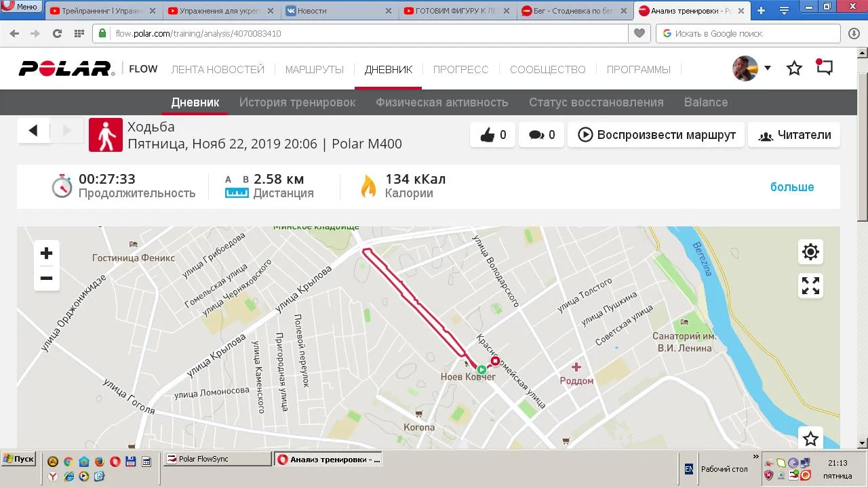Switch the map to fullscreen
This screenshot has height=488, width=868.
pyautogui.click(x=810, y=285)
